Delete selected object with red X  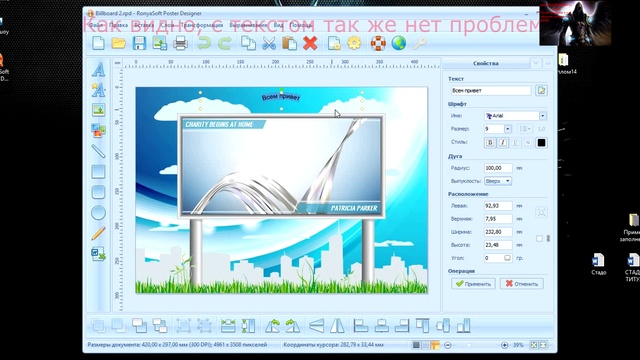(310, 43)
